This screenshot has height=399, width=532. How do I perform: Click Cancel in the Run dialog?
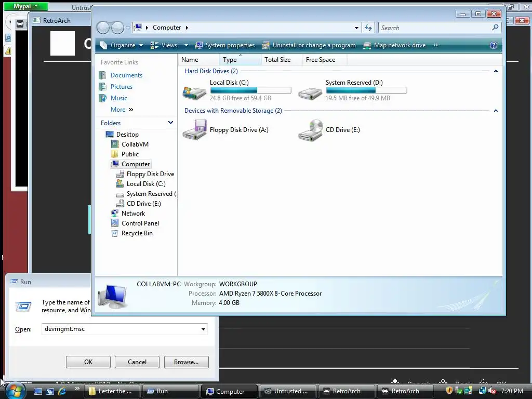tap(137, 362)
